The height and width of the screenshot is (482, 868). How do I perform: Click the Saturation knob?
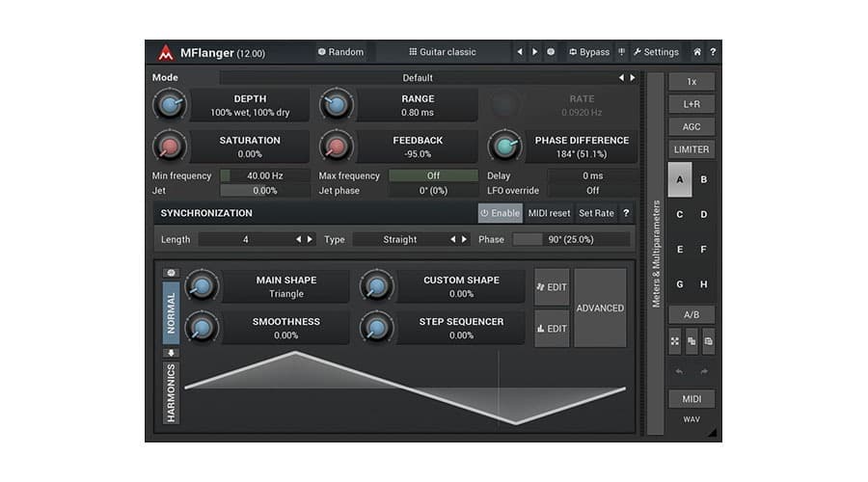click(x=170, y=147)
